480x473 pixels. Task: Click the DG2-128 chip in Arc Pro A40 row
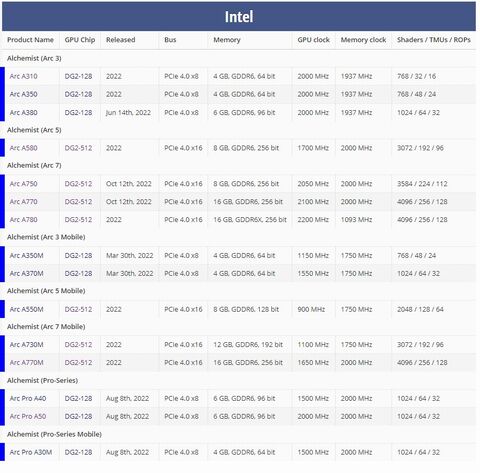tap(78, 399)
